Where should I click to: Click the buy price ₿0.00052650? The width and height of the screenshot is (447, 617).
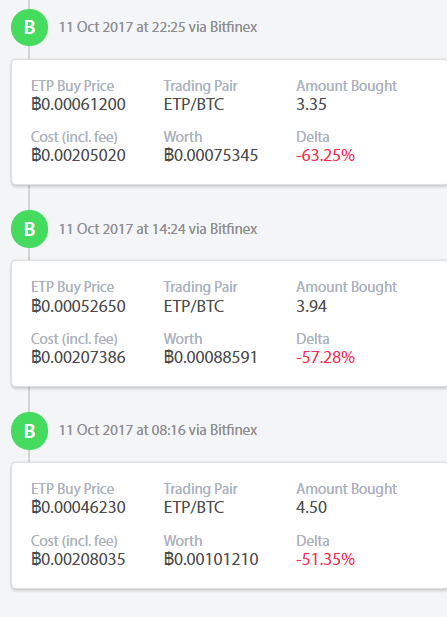point(78,307)
